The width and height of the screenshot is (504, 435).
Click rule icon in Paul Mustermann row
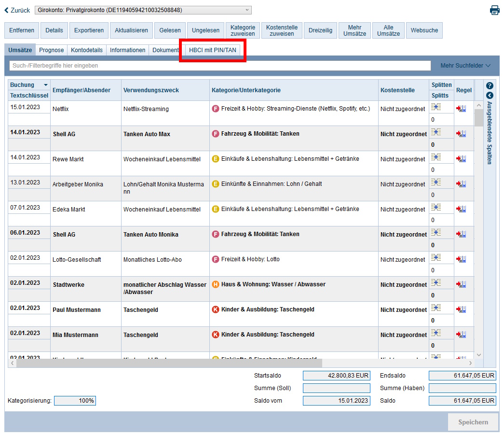[x=461, y=309]
